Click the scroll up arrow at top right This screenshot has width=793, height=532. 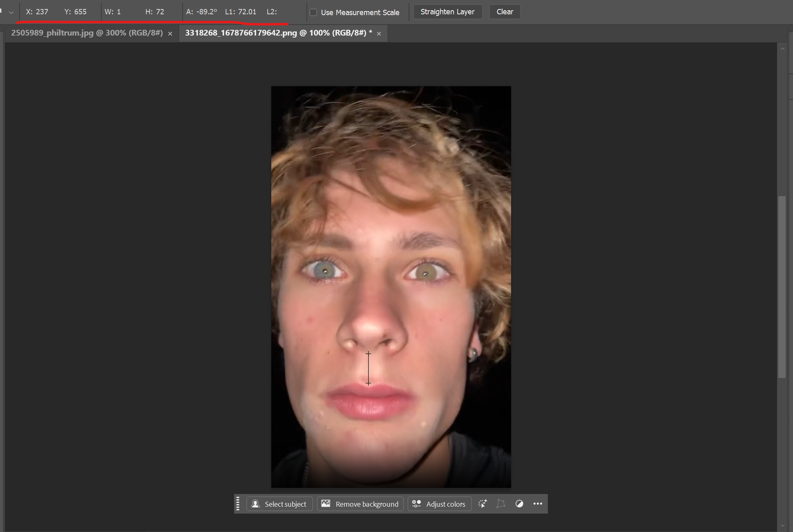point(782,49)
